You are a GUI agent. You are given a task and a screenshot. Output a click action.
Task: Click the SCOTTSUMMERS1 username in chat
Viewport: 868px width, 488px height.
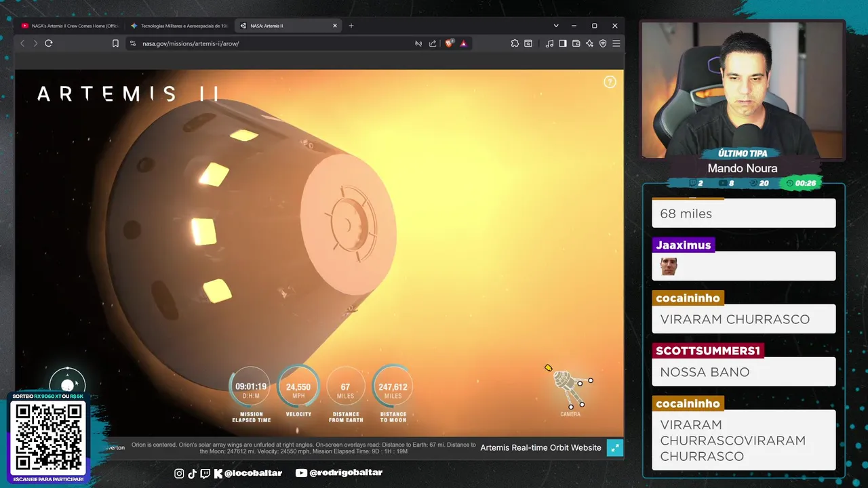(x=708, y=350)
